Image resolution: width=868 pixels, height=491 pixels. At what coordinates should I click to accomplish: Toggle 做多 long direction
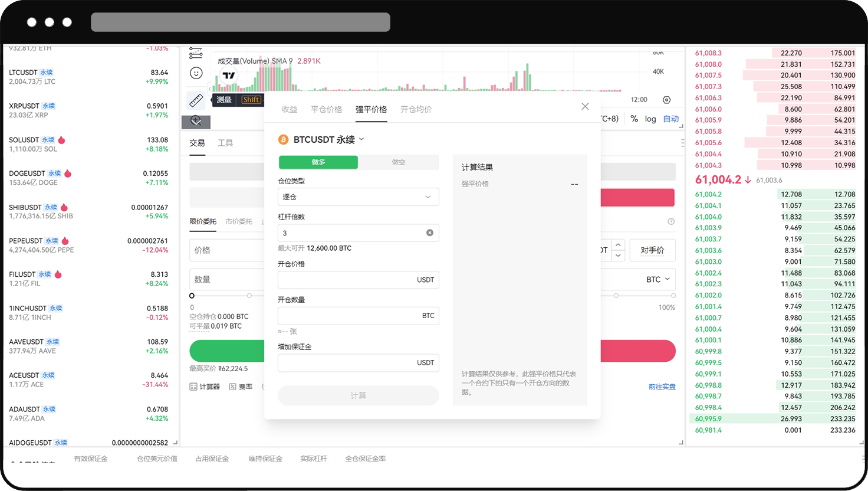click(x=318, y=162)
